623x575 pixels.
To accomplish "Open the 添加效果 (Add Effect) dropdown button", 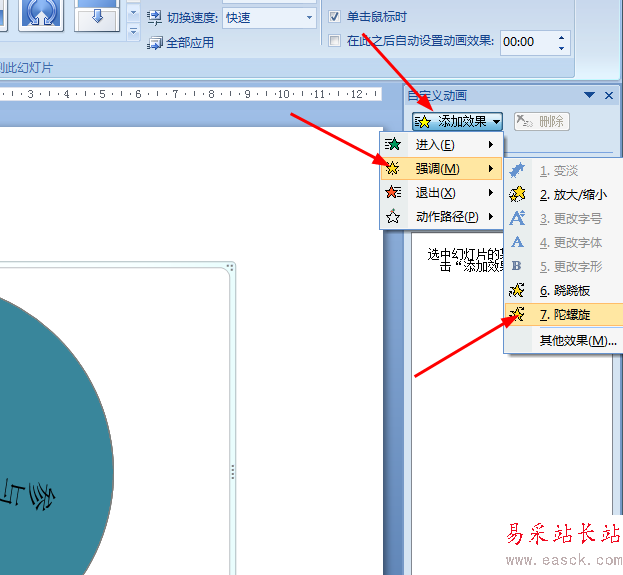I will pyautogui.click(x=457, y=121).
